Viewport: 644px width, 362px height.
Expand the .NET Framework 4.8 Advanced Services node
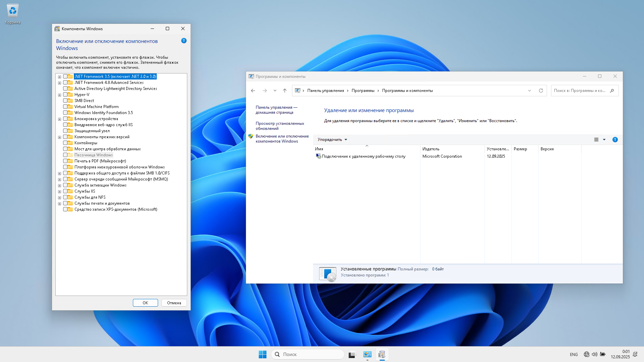coord(59,83)
